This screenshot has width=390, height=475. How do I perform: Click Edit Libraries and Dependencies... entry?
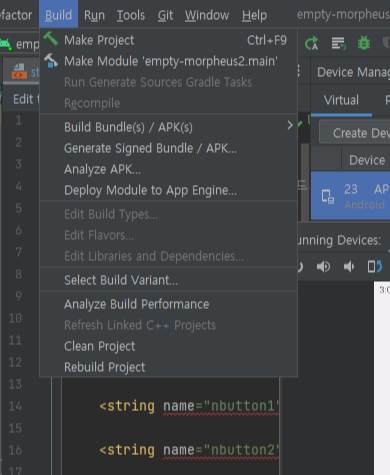coord(168,256)
